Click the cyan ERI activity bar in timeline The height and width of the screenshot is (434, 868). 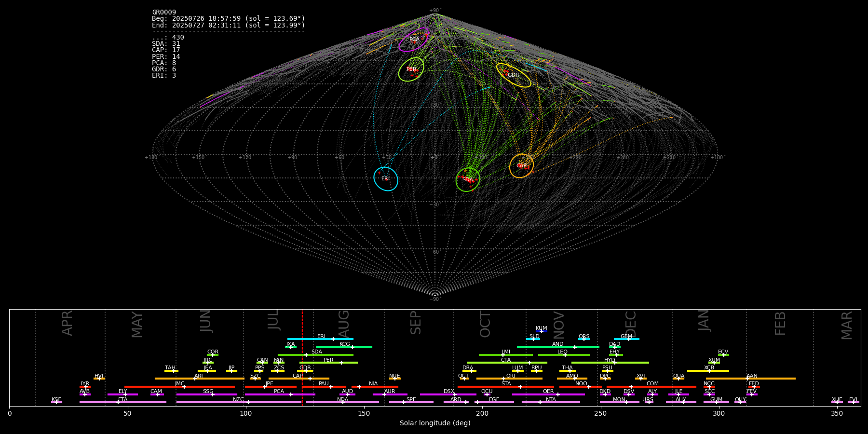(x=320, y=339)
